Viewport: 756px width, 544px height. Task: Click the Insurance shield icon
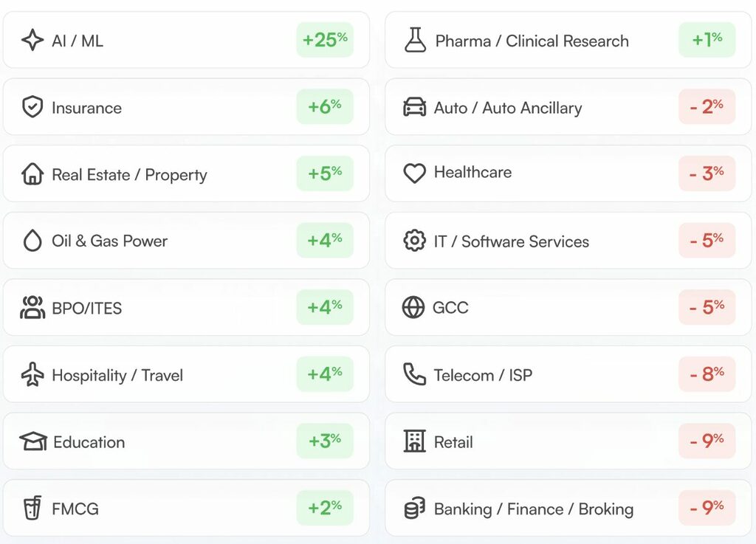(32, 106)
